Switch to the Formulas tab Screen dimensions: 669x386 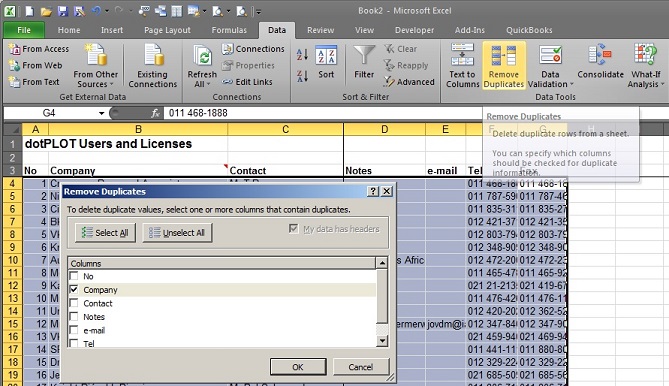pyautogui.click(x=229, y=30)
